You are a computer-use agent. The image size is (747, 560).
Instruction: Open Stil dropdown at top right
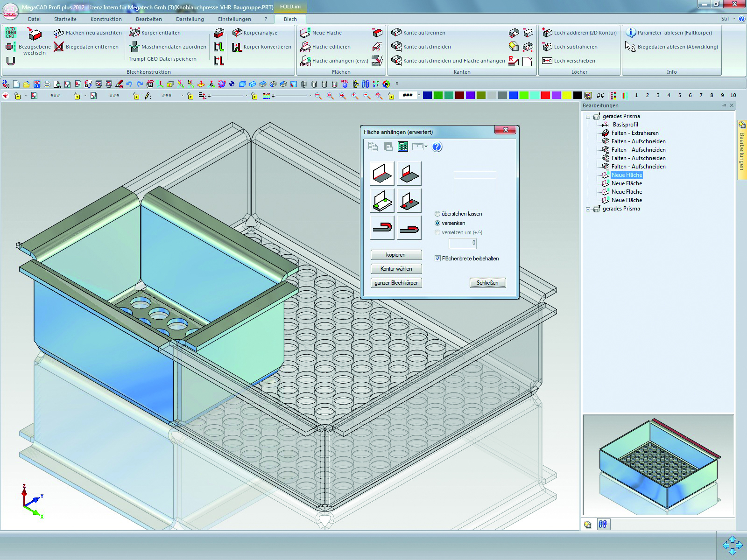[734, 19]
